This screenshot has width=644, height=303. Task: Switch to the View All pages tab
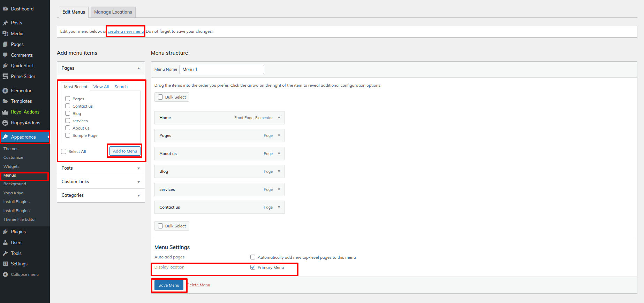101,87
